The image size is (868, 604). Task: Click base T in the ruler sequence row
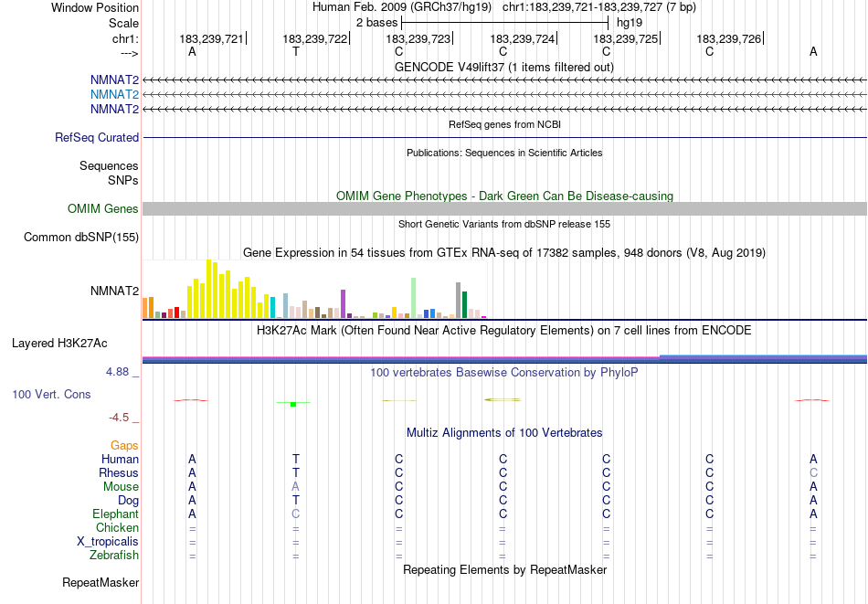pos(296,51)
